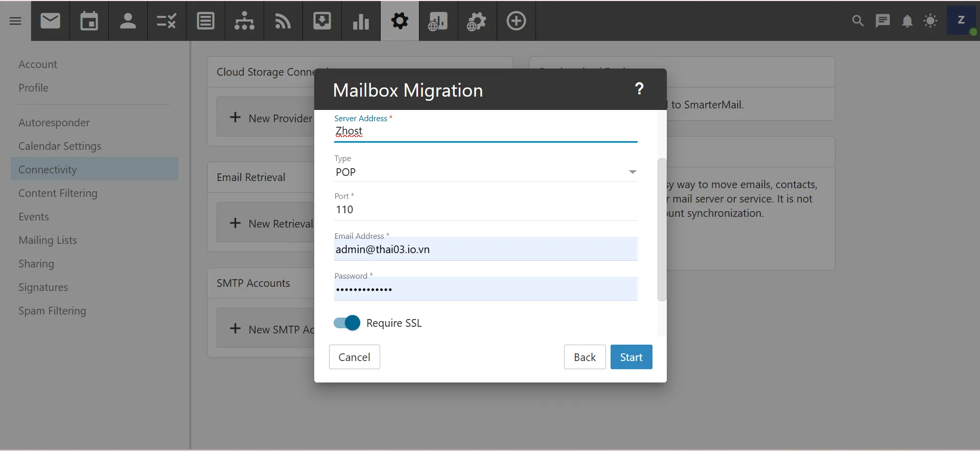
Task: Toggle the Require SSL switch
Action: (347, 323)
